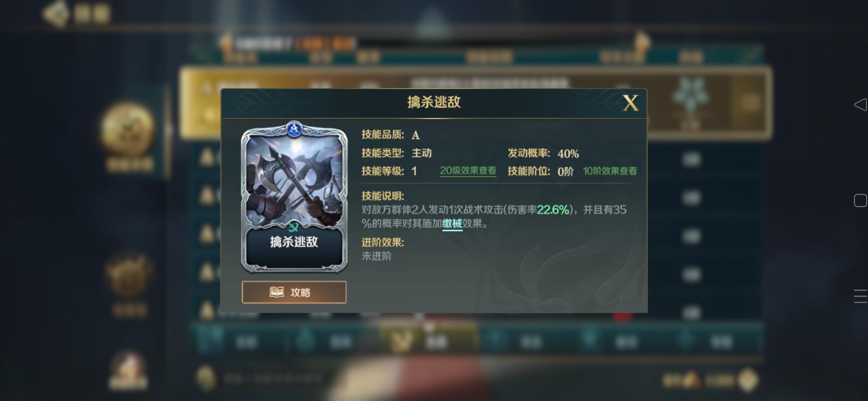
Task: Tap the 22.6% damage rate value
Action: coord(553,210)
